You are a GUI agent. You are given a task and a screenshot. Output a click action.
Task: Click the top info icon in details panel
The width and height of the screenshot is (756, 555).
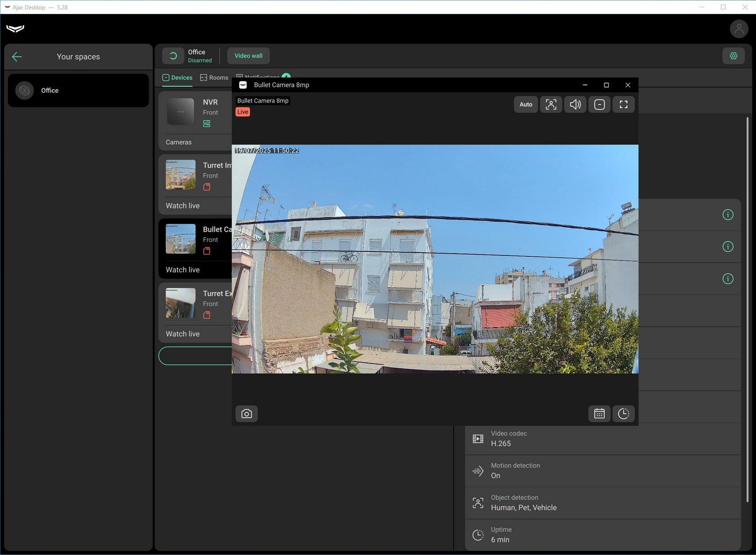728,215
